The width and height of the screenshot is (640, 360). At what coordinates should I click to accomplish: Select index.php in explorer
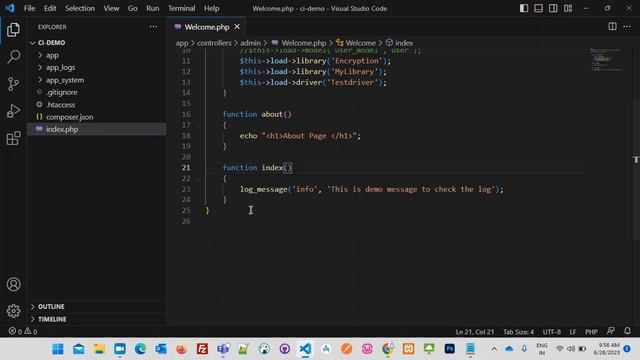pyautogui.click(x=97, y=129)
